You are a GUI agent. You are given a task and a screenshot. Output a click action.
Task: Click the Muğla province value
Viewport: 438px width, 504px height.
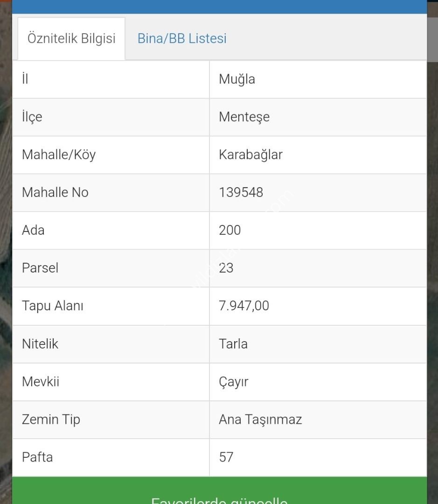click(237, 79)
